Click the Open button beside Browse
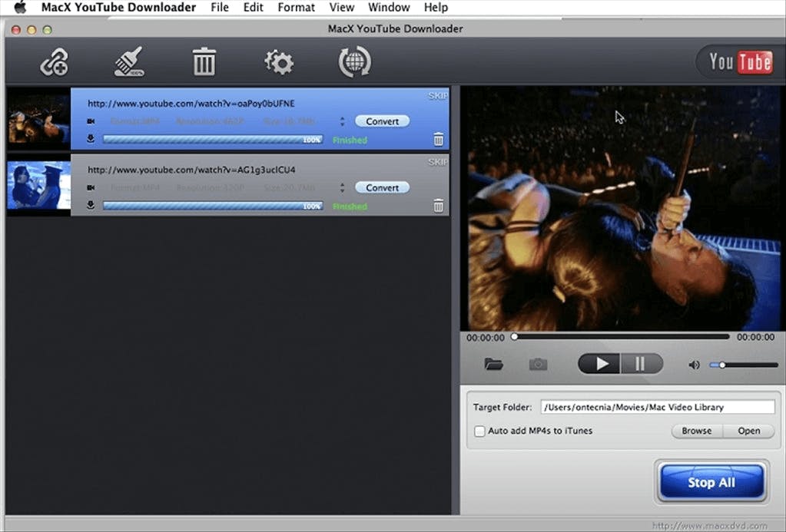This screenshot has width=786, height=532. tap(749, 431)
